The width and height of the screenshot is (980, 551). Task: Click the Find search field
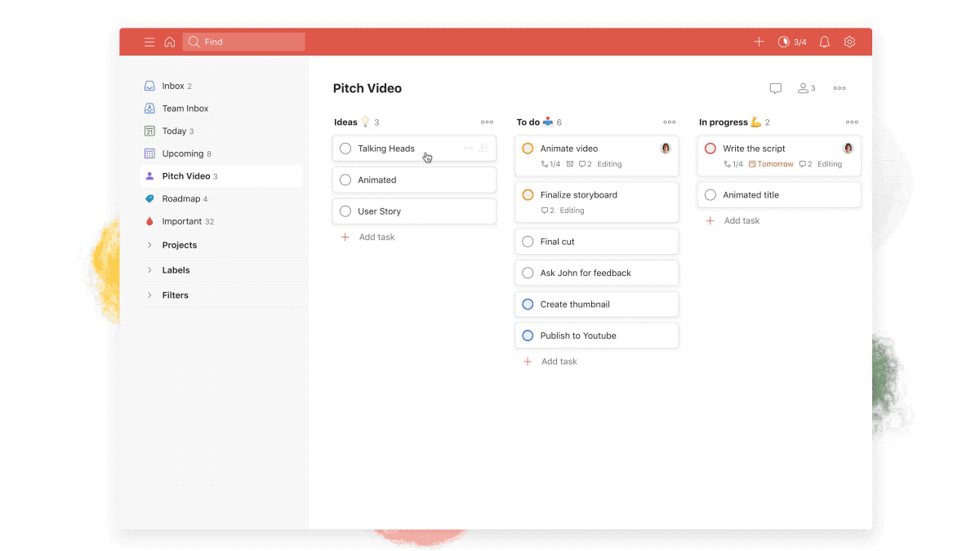click(243, 42)
